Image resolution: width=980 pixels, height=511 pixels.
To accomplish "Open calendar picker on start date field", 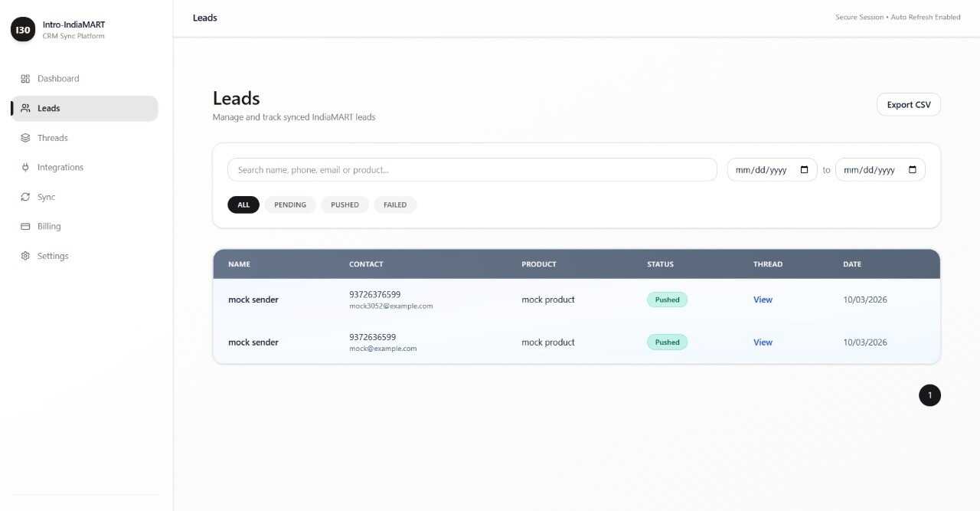I will tap(804, 170).
